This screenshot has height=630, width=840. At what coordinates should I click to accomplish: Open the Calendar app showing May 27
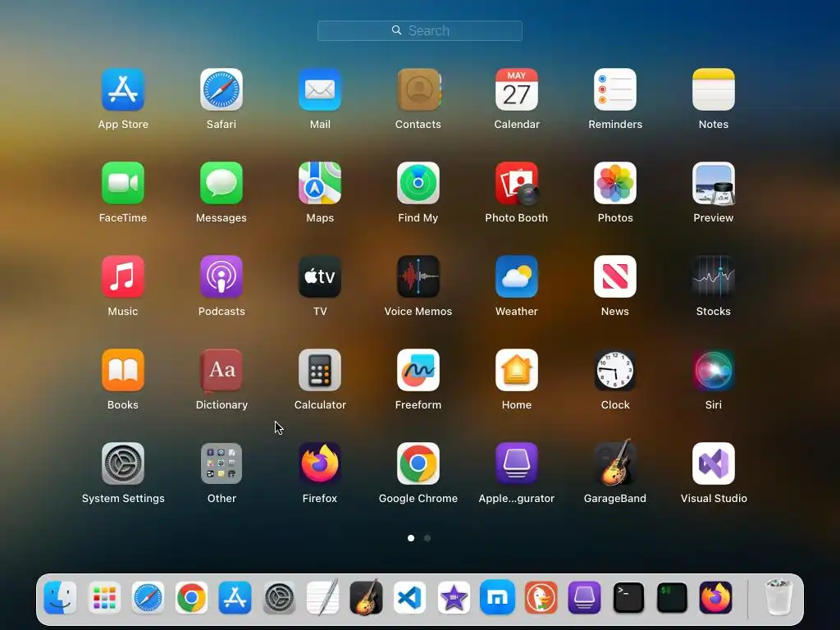[517, 89]
